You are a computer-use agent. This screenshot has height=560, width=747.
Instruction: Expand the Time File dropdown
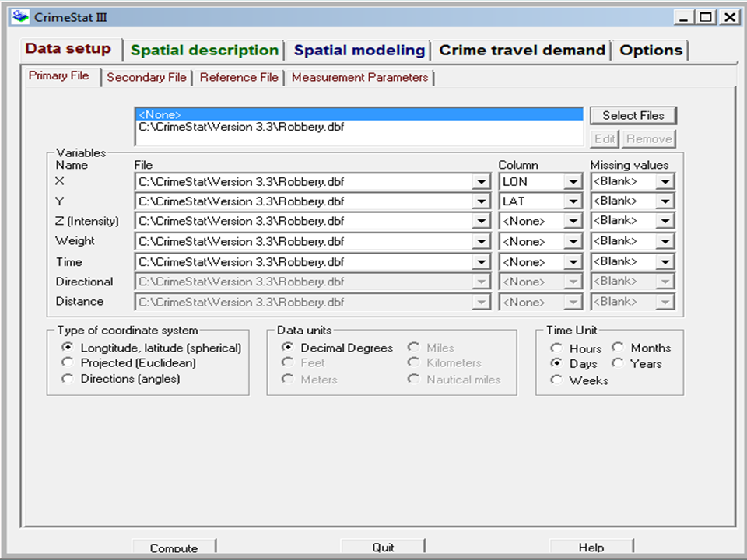(x=481, y=262)
